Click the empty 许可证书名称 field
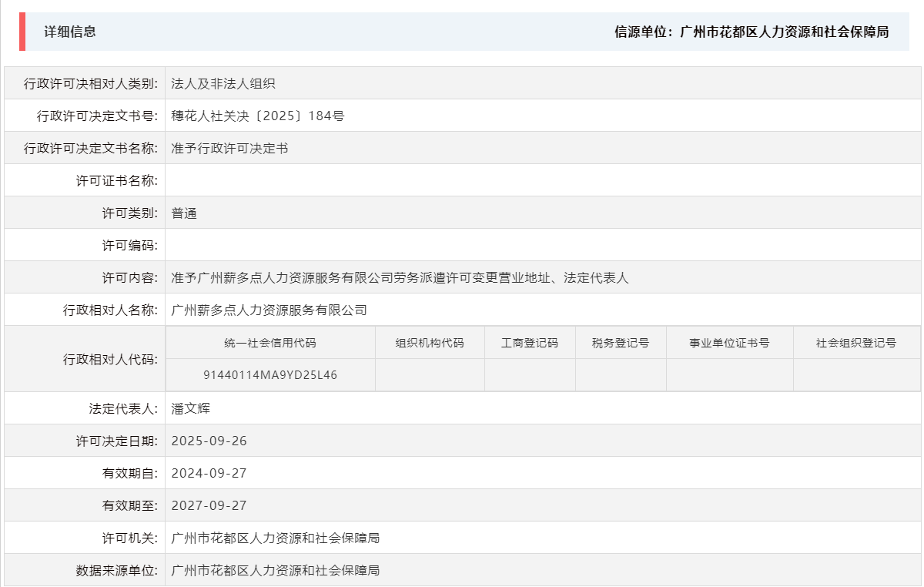The image size is (924, 587). click(308, 179)
